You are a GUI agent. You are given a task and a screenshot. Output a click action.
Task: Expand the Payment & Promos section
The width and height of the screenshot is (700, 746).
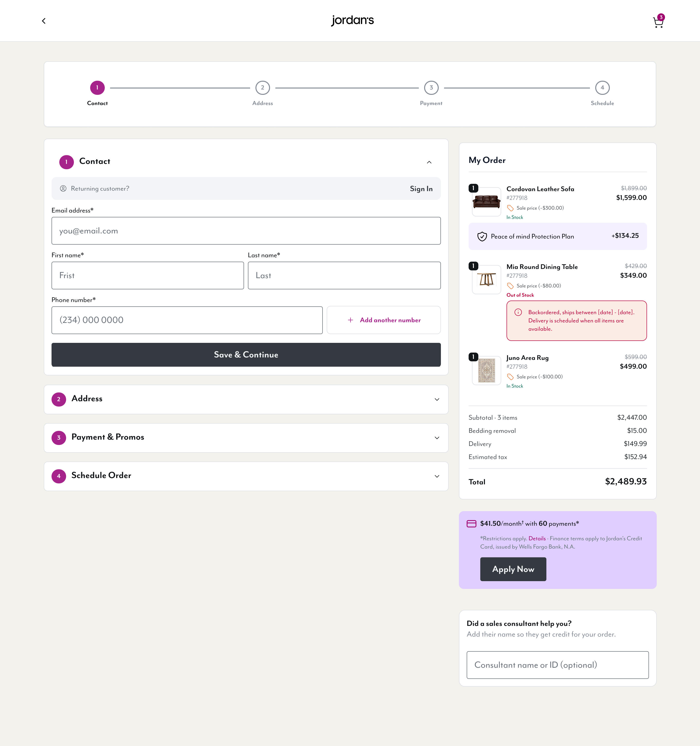click(x=246, y=437)
